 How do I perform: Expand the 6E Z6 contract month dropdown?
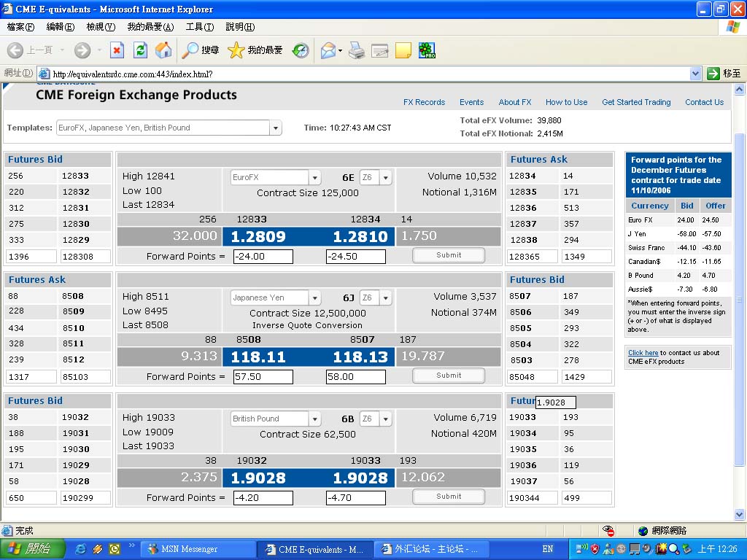click(385, 178)
